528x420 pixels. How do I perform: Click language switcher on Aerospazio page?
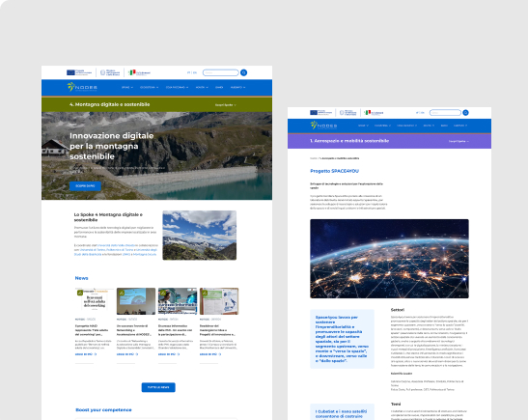(420, 113)
